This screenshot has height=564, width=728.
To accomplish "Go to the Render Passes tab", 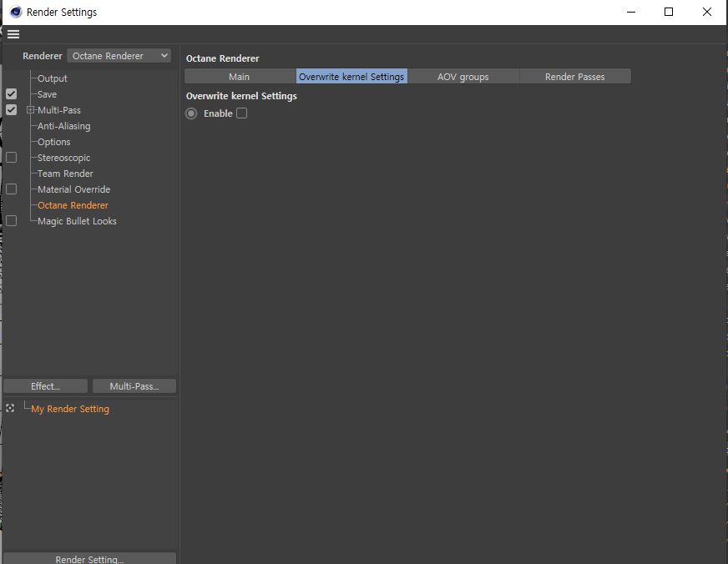I will point(574,77).
